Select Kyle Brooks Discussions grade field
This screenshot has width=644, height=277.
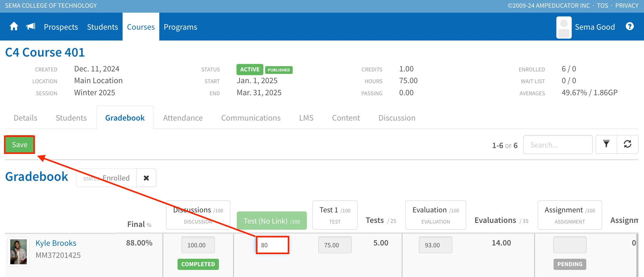point(198,245)
